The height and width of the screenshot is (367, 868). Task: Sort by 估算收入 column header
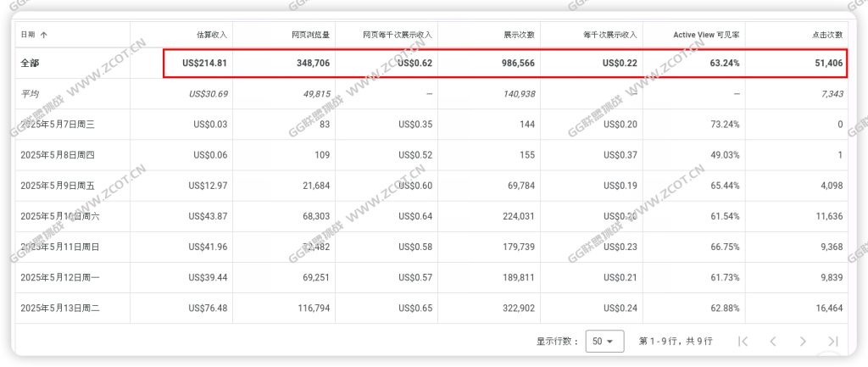(212, 35)
